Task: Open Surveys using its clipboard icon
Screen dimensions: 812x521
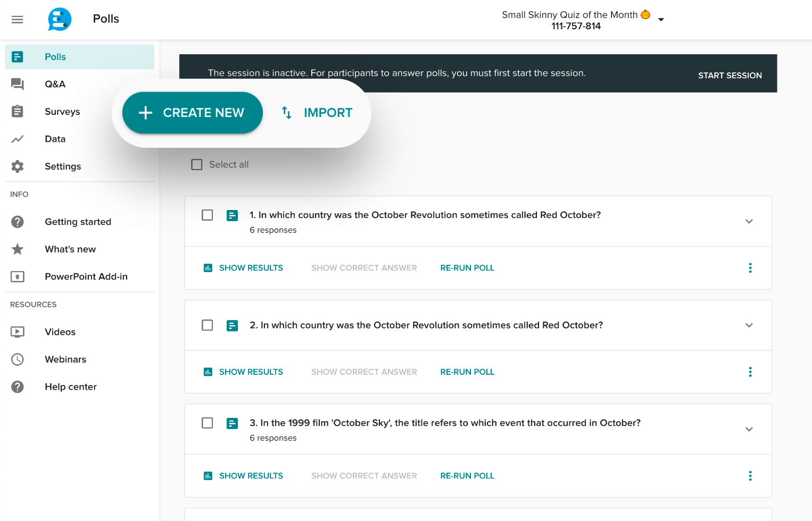Action: (18, 111)
